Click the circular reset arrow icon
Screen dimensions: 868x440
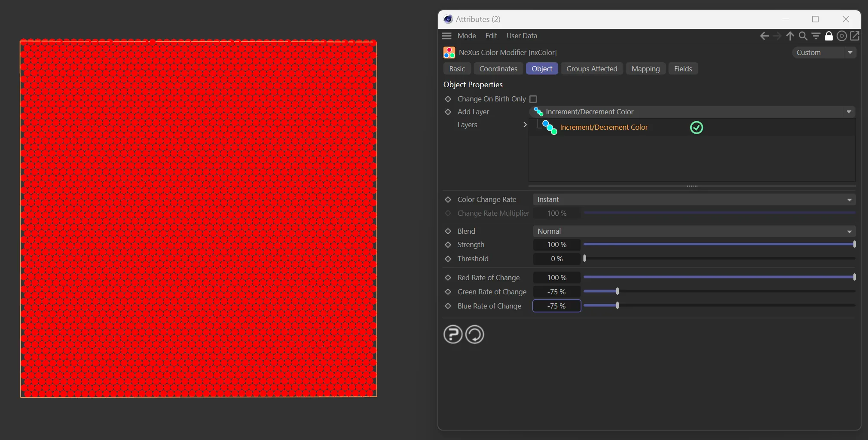[475, 334]
